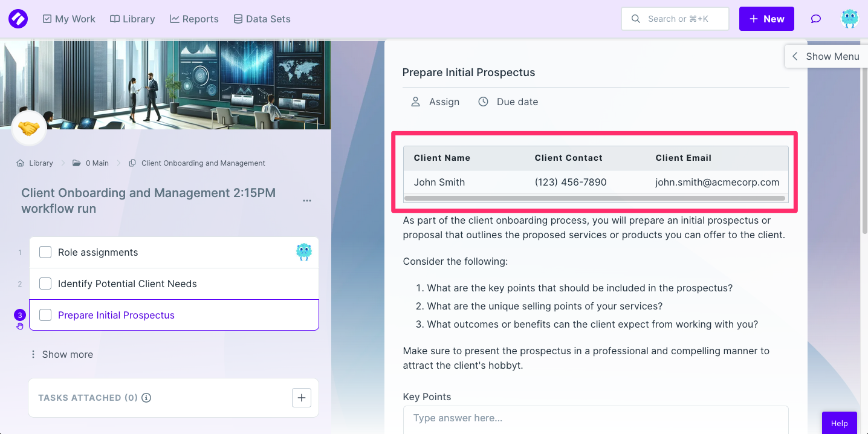Check the Role assignments task checkbox
868x434 pixels.
pyautogui.click(x=45, y=252)
